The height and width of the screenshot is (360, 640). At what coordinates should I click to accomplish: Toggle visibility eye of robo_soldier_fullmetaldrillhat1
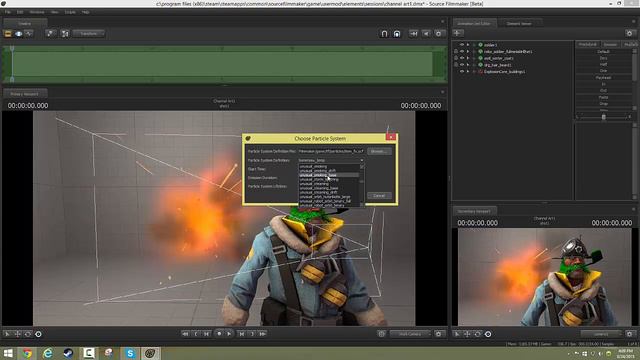(x=462, y=51)
